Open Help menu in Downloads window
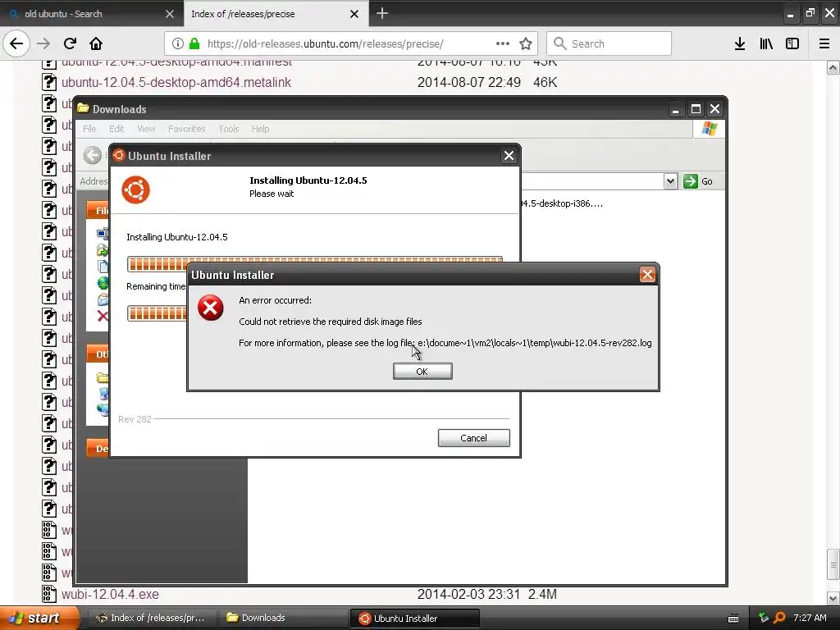 click(x=260, y=129)
